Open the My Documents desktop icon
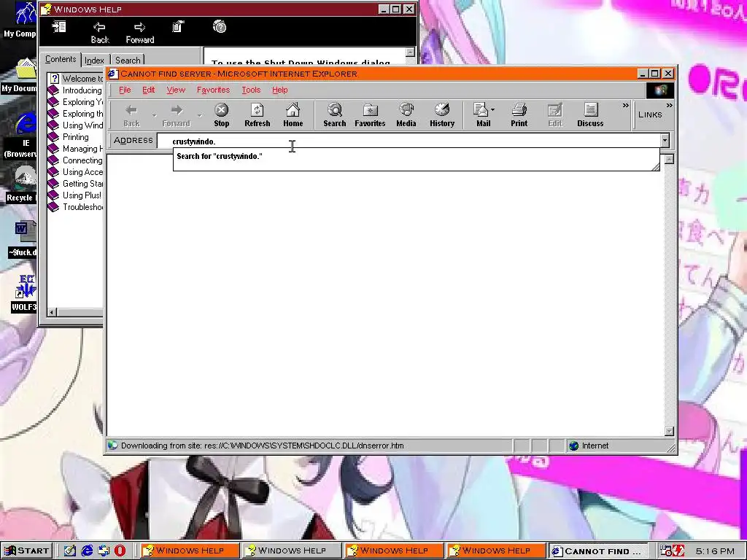 coord(20,76)
